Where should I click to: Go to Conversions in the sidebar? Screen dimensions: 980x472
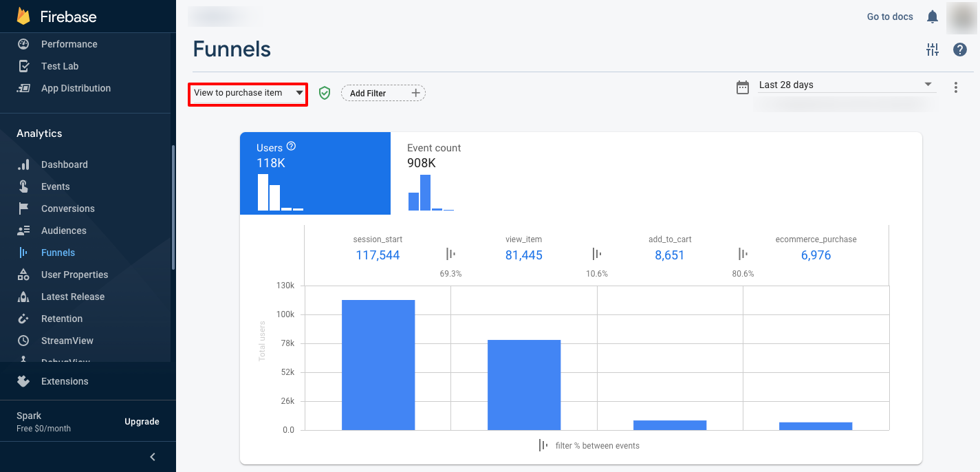coord(67,208)
